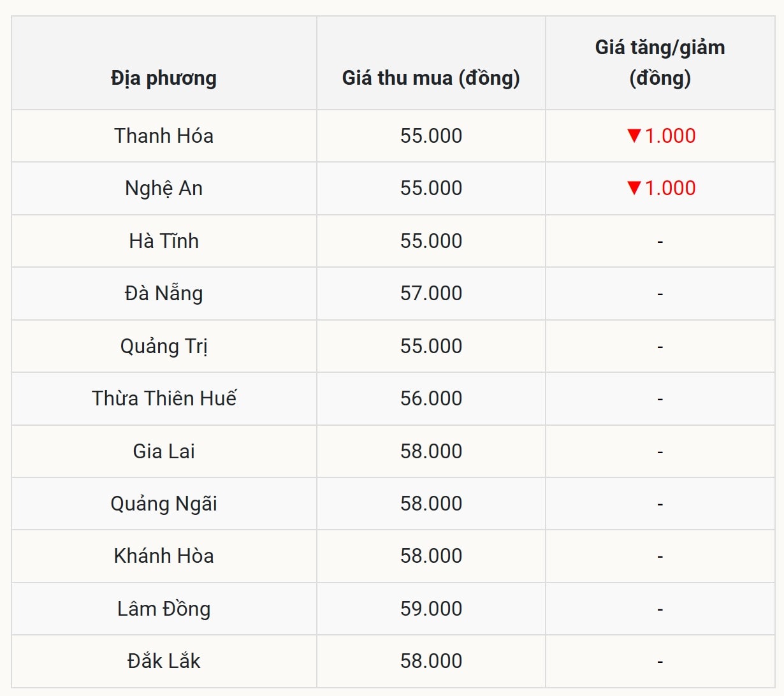
Task: Click the 59.000 price for Lâm Đồng
Action: tap(431, 609)
